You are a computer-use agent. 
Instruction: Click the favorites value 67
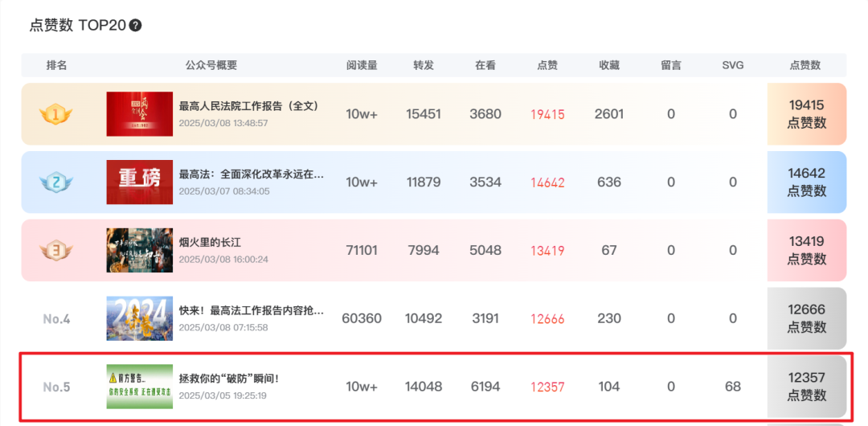(x=609, y=251)
